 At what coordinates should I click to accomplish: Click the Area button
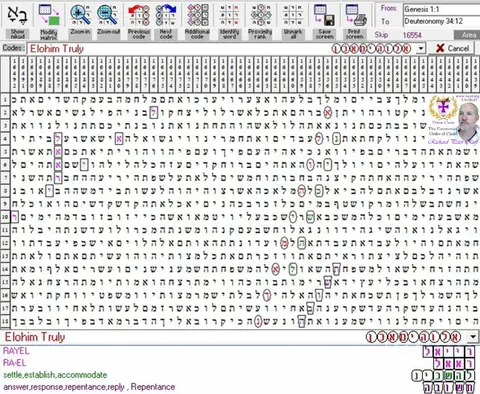467,35
